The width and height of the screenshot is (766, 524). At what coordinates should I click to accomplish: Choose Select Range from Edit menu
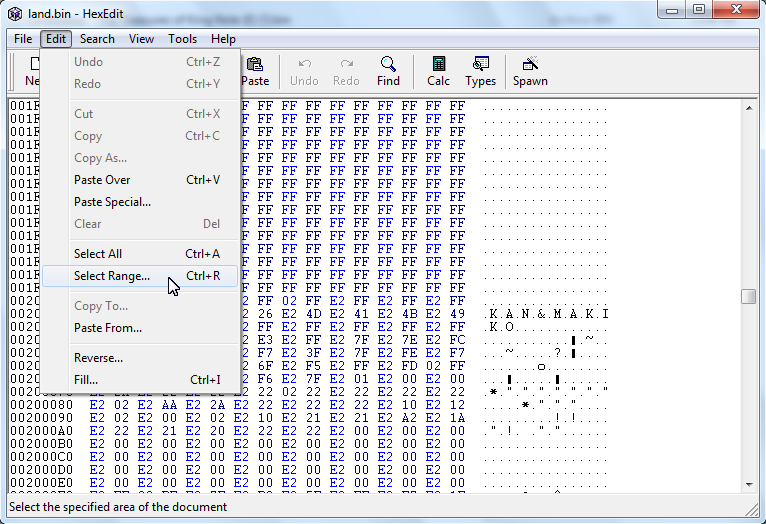point(112,276)
